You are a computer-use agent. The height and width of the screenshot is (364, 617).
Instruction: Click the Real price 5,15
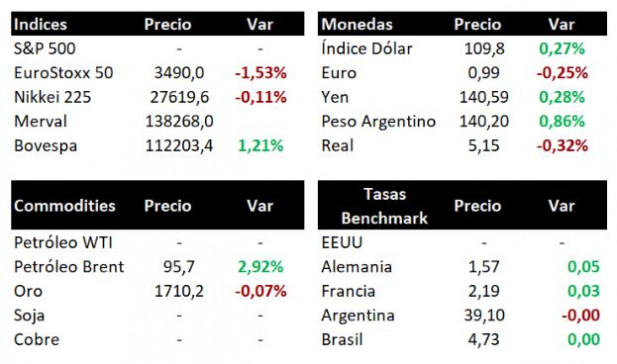484,146
